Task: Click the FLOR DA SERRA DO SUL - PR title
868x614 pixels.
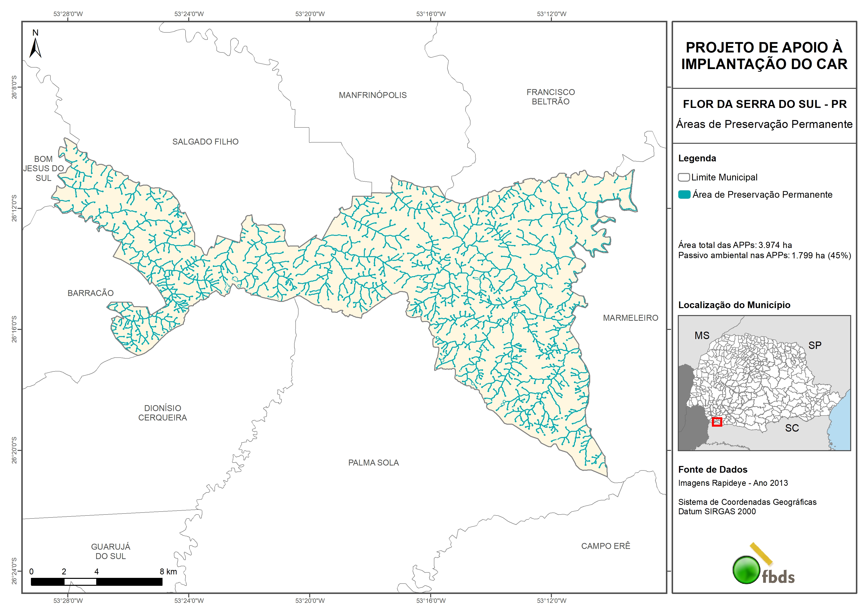Action: pos(764,104)
